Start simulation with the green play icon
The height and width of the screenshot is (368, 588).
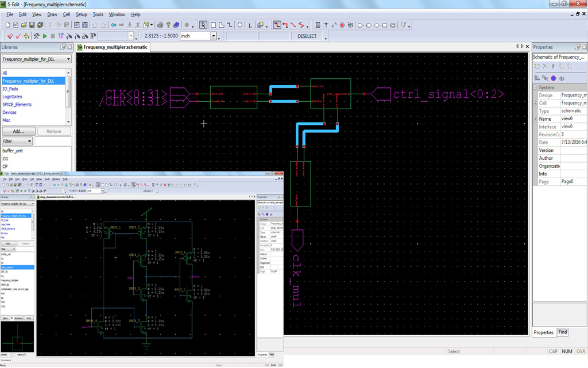(x=45, y=36)
